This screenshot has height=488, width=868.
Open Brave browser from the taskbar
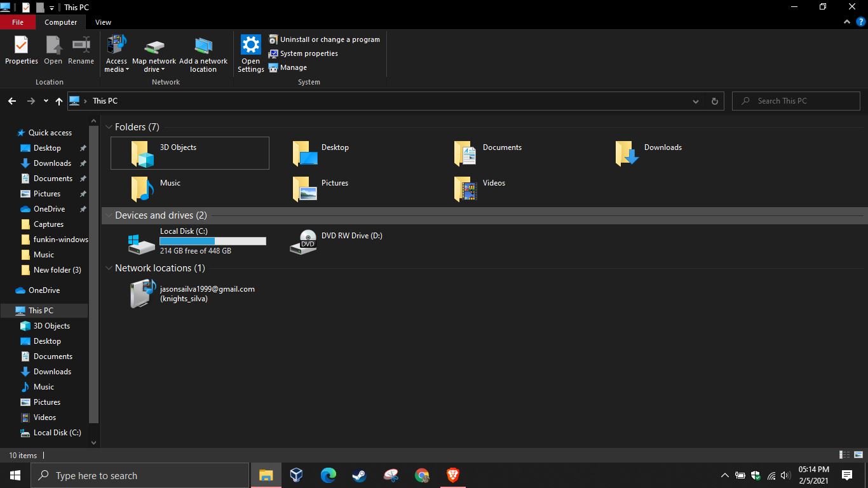click(452, 475)
